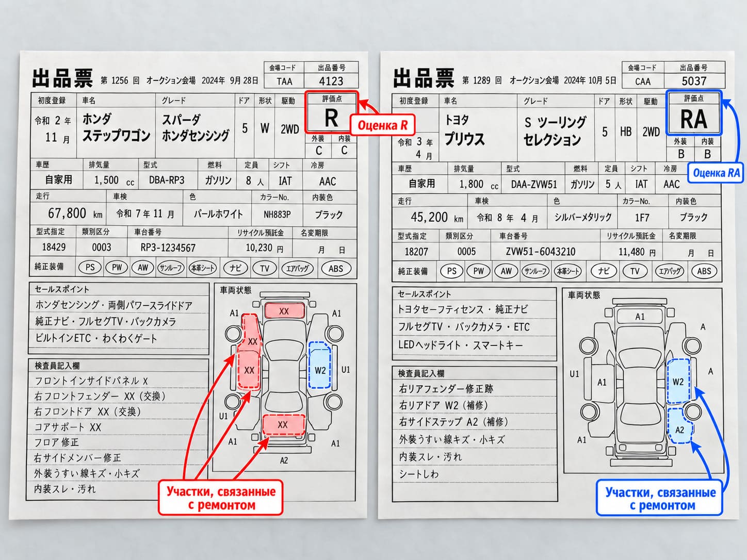Click the displacement value 1,500 cc
This screenshot has height=560, width=747.
pyautogui.click(x=114, y=180)
